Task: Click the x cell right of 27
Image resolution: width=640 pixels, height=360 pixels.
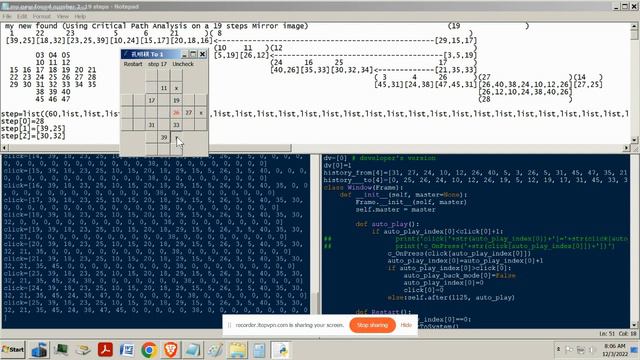Action: (x=200, y=112)
